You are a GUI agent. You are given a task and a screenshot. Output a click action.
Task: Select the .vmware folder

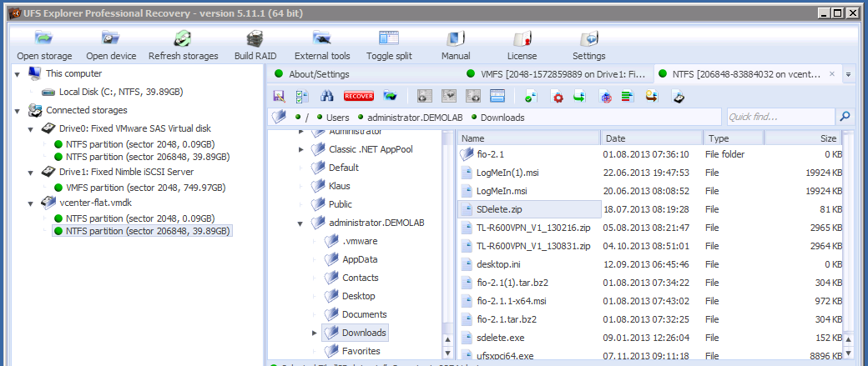(360, 241)
